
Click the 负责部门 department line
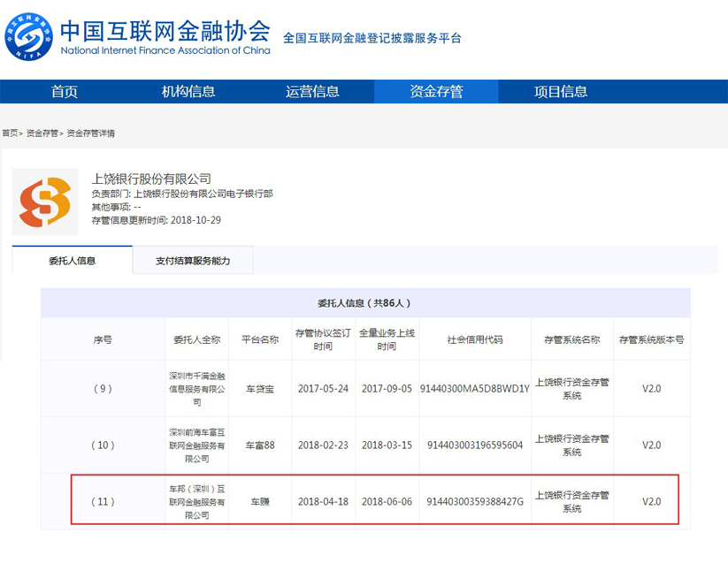click(182, 194)
